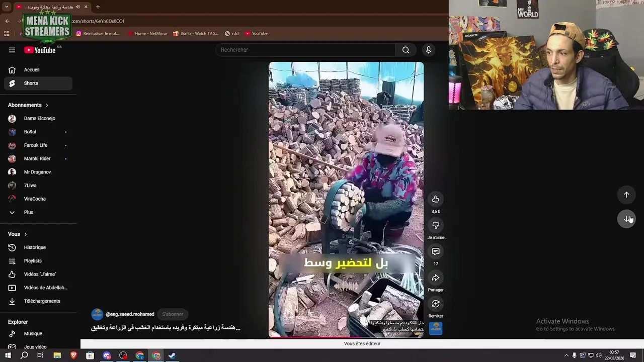The width and height of the screenshot is (644, 362).
Task: Click the S'abonner button
Action: click(x=173, y=314)
